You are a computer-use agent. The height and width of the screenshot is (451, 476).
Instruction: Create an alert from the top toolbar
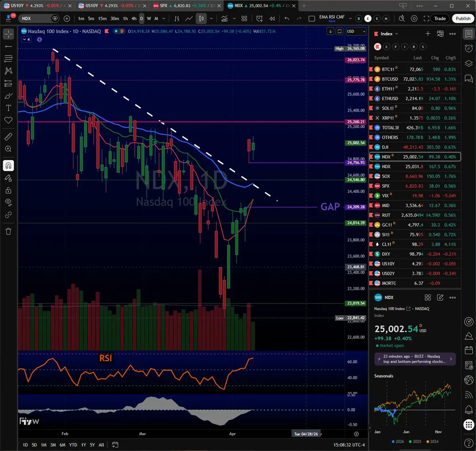[259, 19]
